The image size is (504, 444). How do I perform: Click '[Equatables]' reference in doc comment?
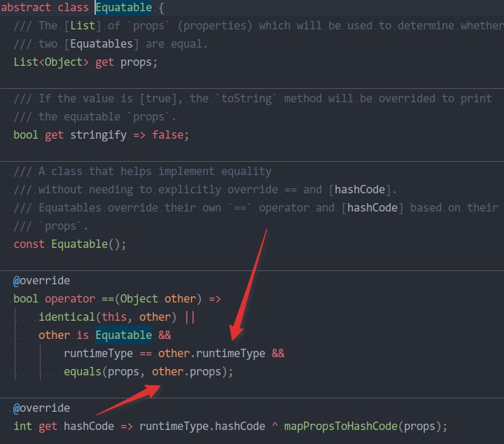click(x=101, y=44)
